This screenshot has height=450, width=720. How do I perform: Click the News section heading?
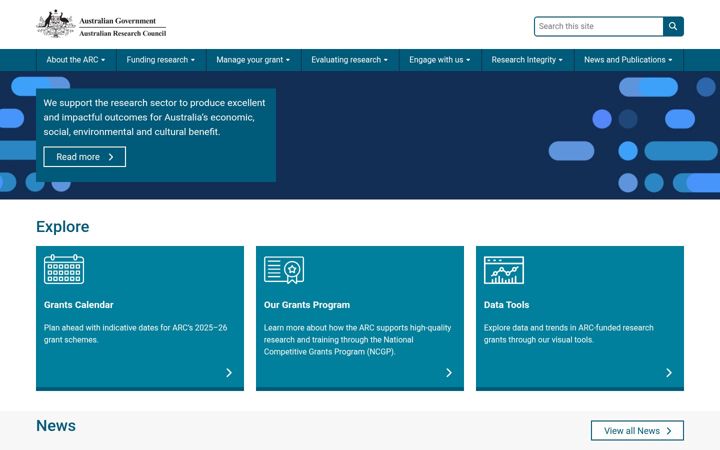(x=56, y=426)
